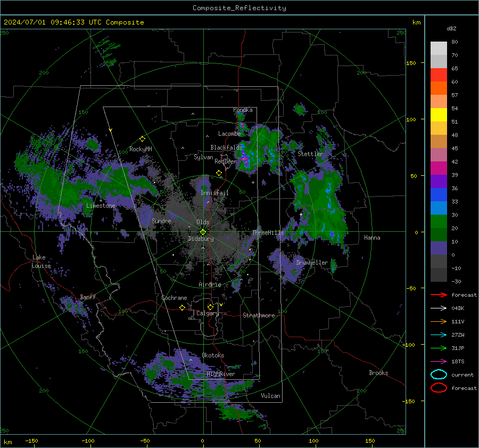The height and width of the screenshot is (448, 479).
Task: Click the Brooks city label
Action: click(x=378, y=373)
